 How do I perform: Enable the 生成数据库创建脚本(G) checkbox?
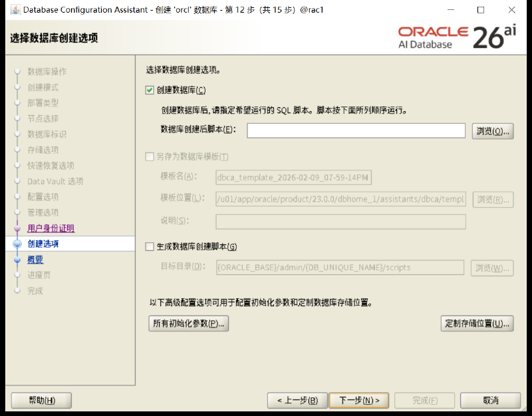pos(150,246)
